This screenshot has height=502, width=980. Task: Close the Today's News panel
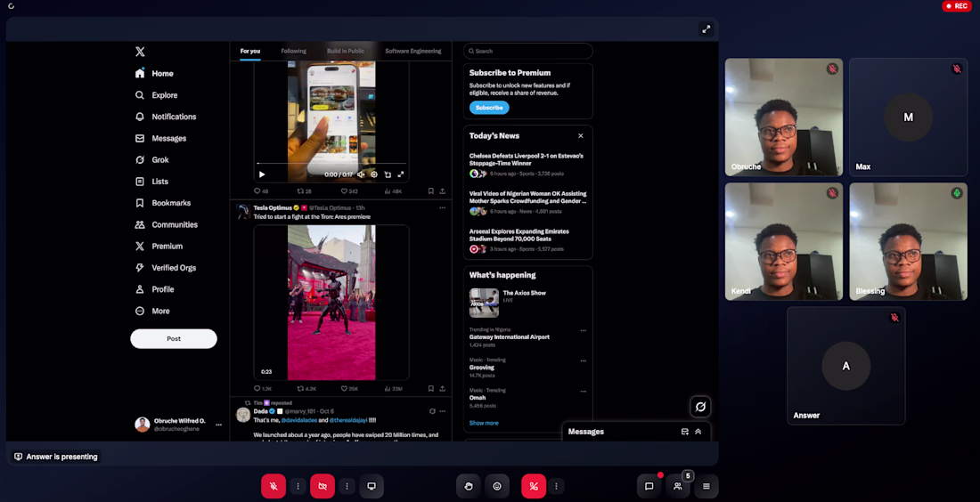coord(581,136)
